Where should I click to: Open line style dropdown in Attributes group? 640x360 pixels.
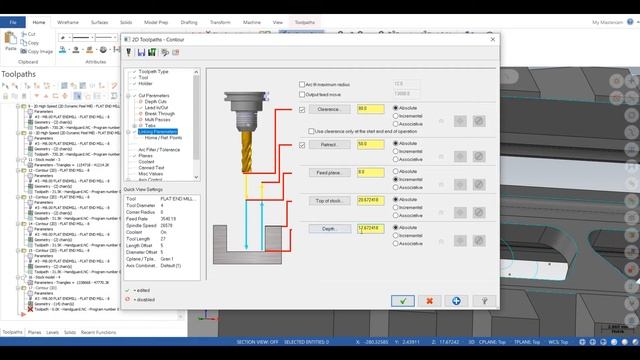93,38
